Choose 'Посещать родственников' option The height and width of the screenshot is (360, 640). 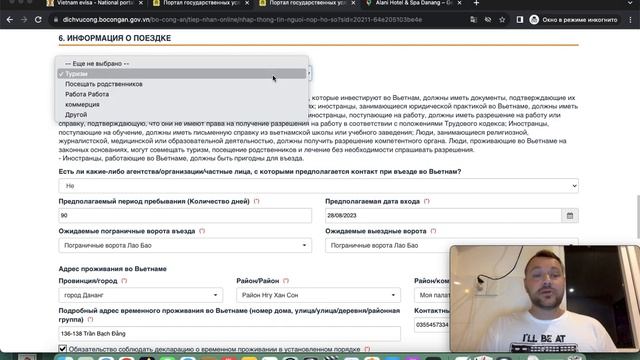click(182, 84)
